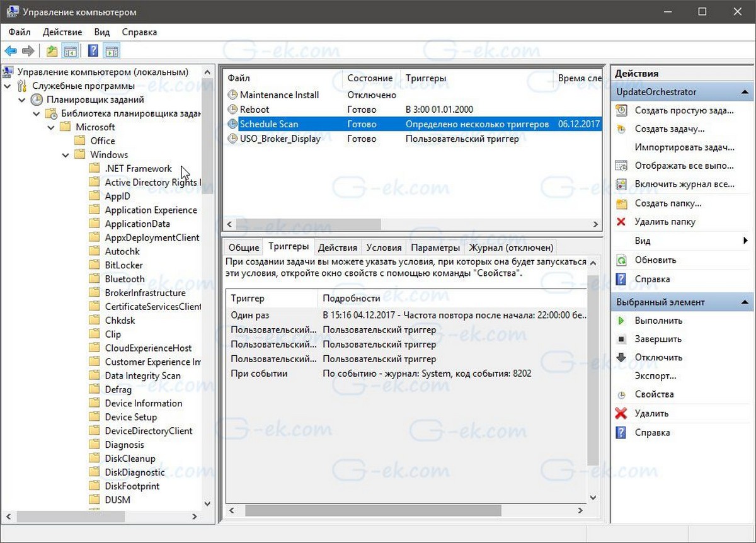Collapse the Выбранный элемент actions section

[x=744, y=302]
